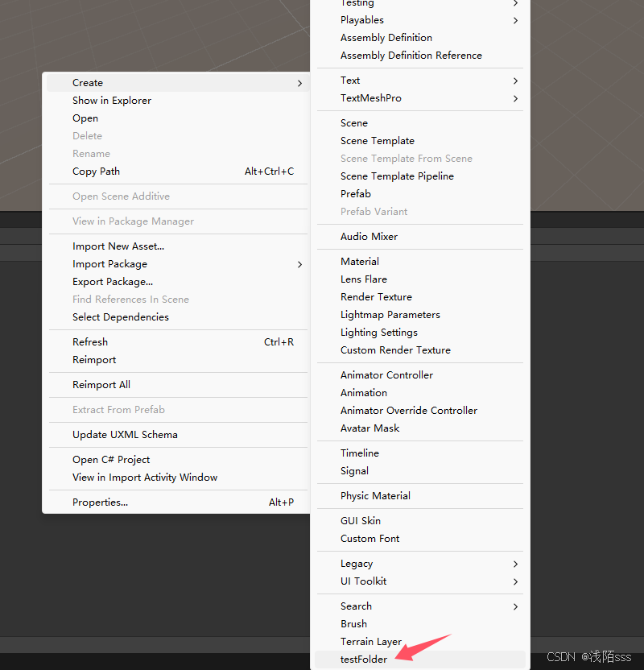Create a new Material
644x670 pixels.
pyautogui.click(x=420, y=262)
